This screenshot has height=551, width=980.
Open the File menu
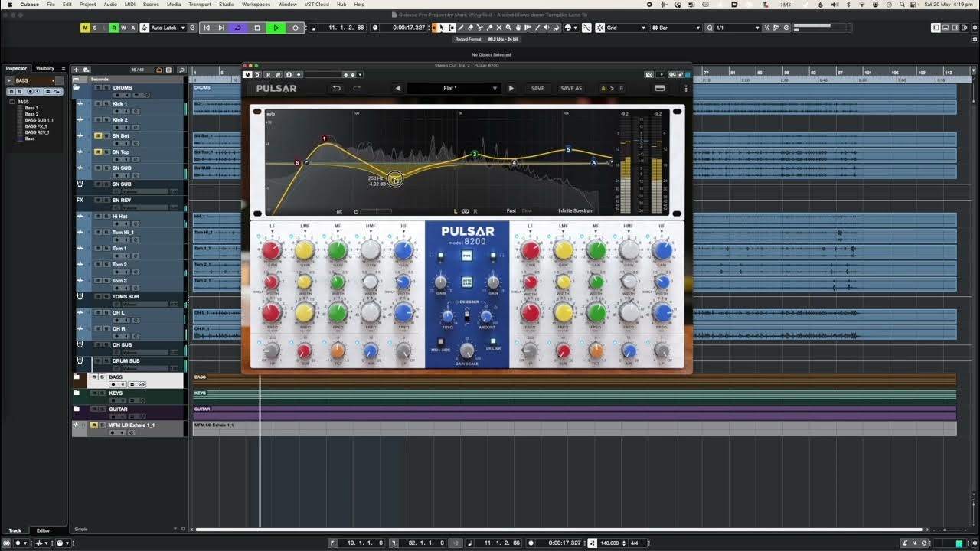(51, 5)
